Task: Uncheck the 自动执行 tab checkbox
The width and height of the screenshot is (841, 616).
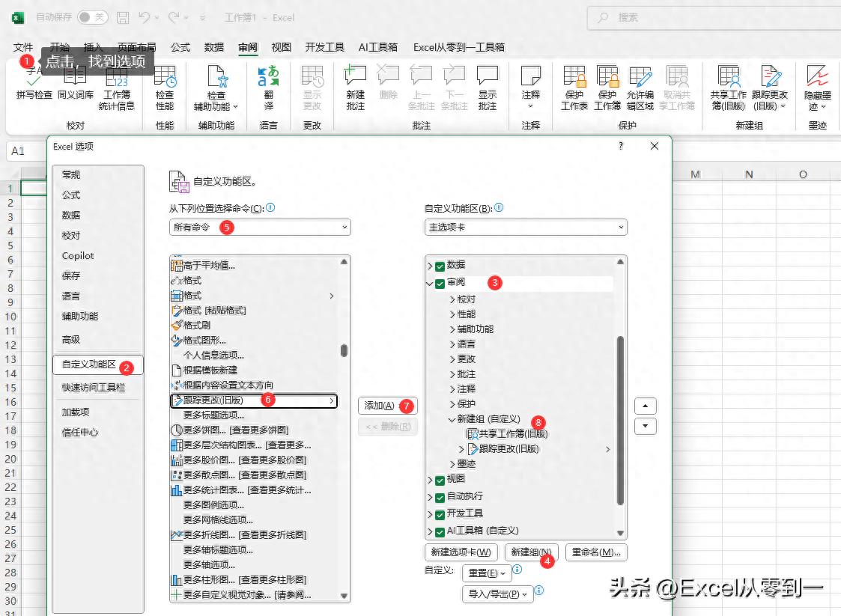Action: (440, 498)
